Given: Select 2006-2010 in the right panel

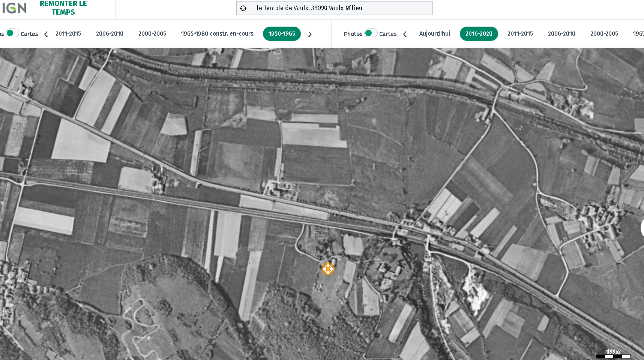Looking at the screenshot, I should (561, 34).
